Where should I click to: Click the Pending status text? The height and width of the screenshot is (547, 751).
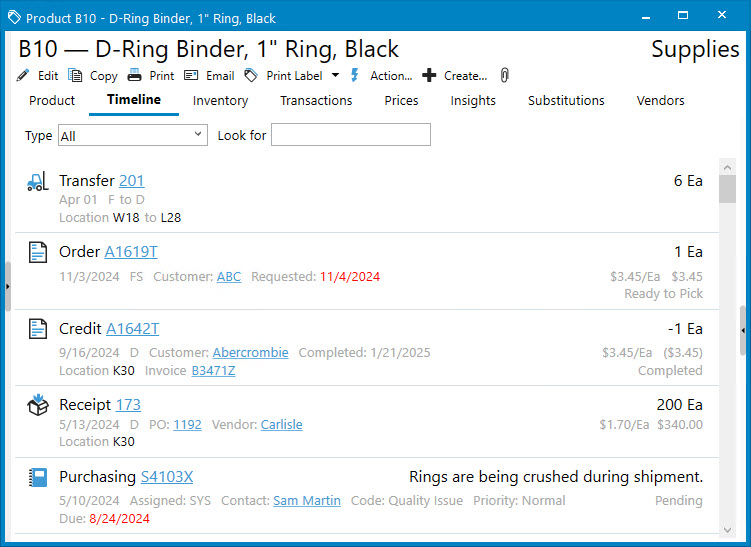click(679, 501)
